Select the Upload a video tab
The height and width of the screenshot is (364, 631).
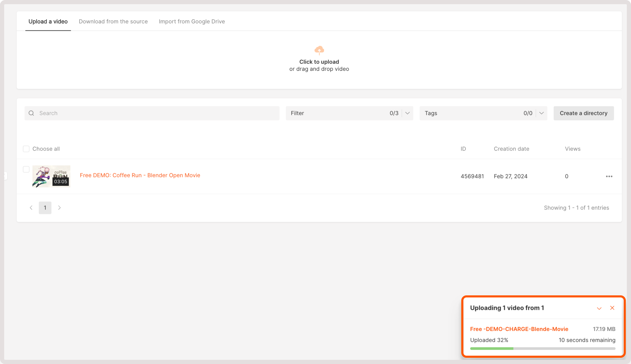pyautogui.click(x=48, y=21)
